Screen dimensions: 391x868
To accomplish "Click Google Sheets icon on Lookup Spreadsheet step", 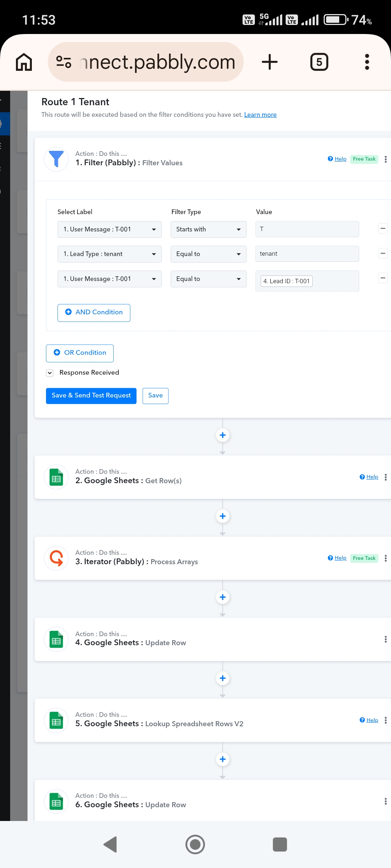I will (x=56, y=720).
